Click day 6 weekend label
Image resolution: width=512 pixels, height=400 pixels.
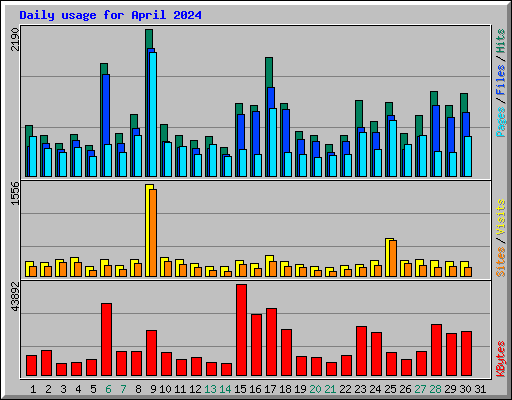[x=108, y=389]
